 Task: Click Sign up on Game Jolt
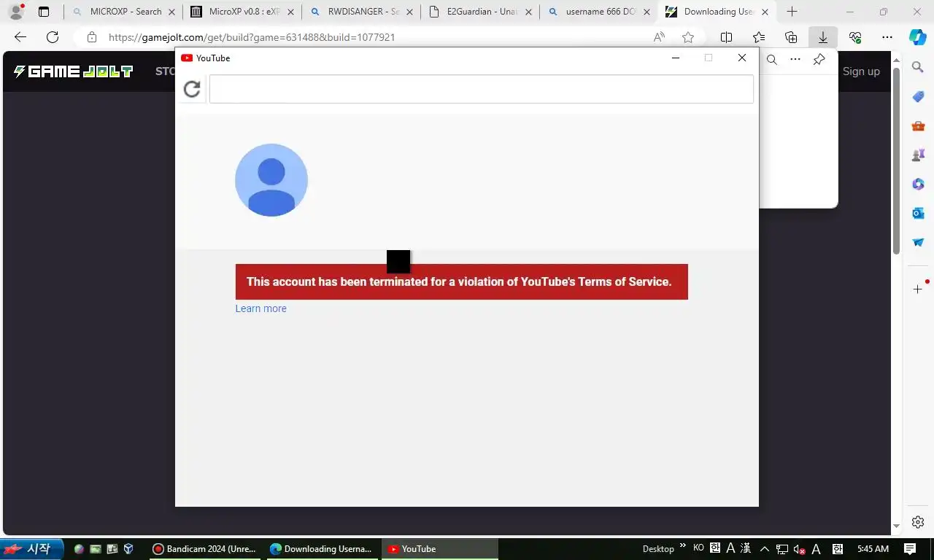click(861, 71)
